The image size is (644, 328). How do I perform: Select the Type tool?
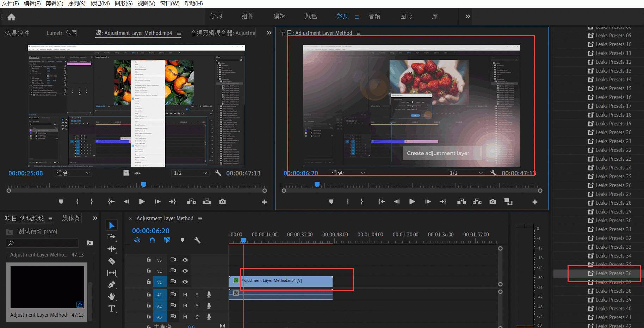[x=112, y=309]
